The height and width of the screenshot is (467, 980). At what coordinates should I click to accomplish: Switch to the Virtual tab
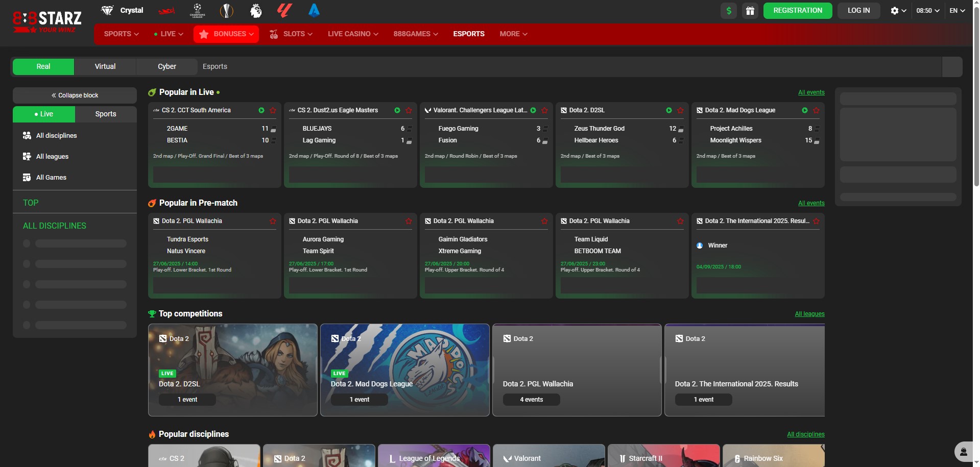pos(105,66)
